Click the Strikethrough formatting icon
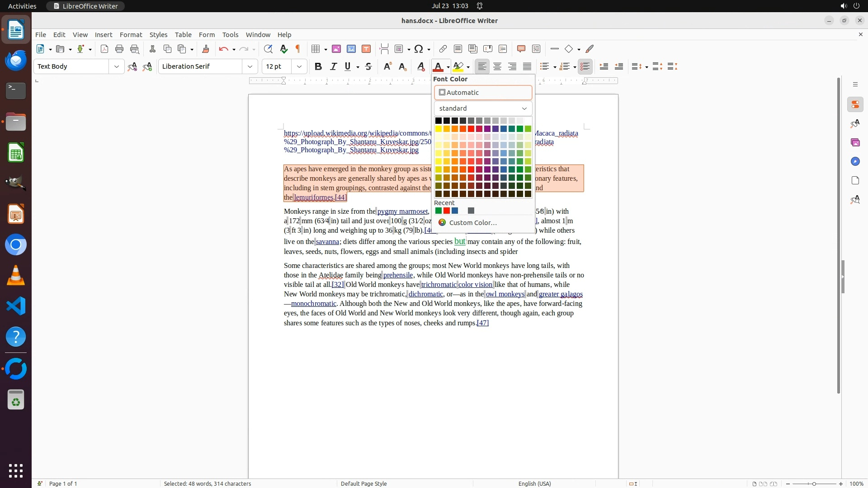 [368, 66]
